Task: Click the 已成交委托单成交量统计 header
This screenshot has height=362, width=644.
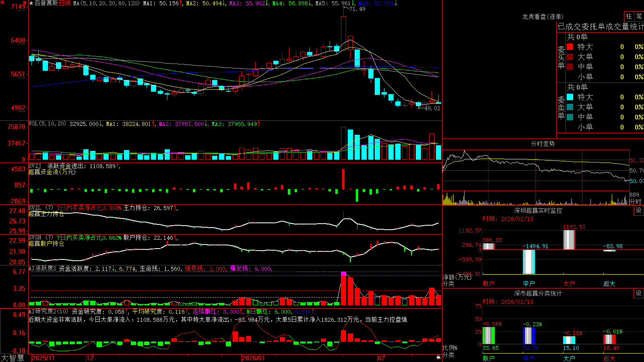Action: (601, 27)
